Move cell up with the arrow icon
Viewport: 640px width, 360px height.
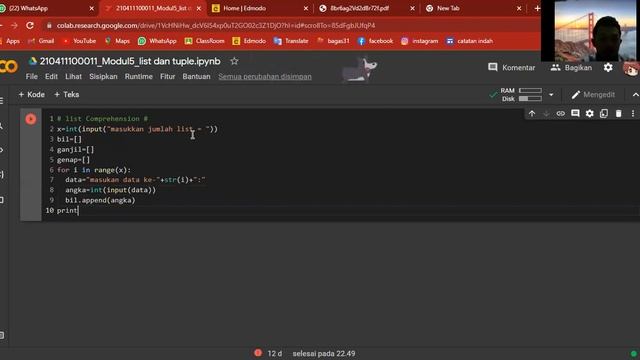coord(532,113)
